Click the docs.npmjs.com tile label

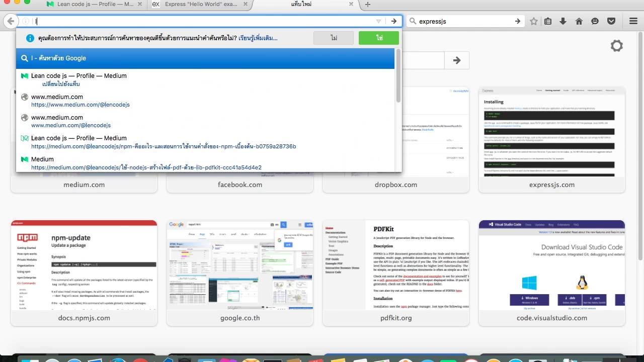tap(84, 318)
